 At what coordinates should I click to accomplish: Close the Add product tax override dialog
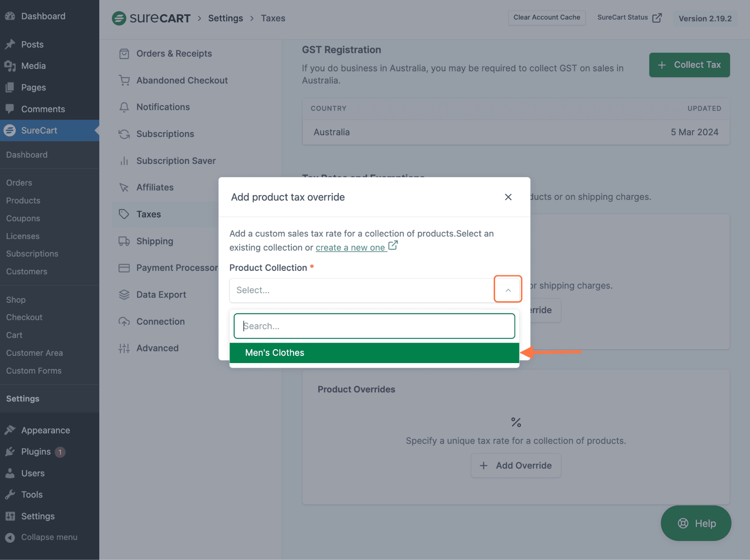(x=508, y=197)
